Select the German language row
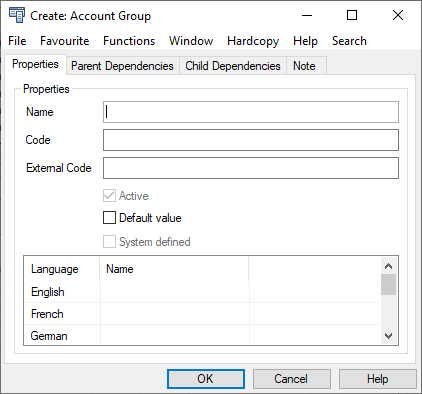The width and height of the screenshot is (422, 394). tap(202, 335)
